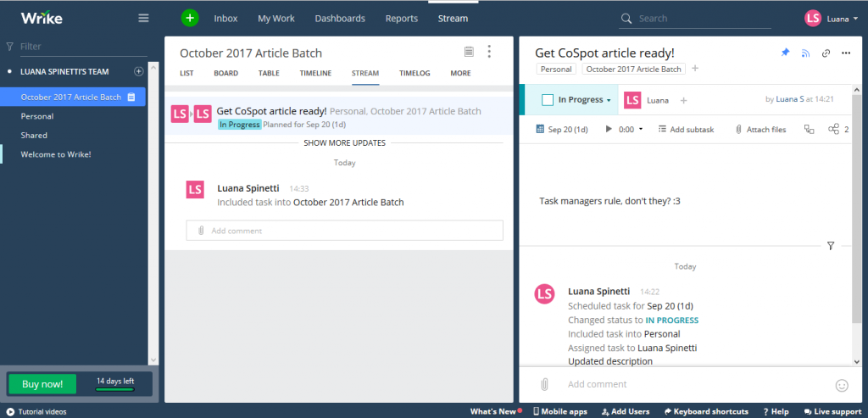Select the Personal folder in sidebar
868x418 pixels.
pos(37,116)
